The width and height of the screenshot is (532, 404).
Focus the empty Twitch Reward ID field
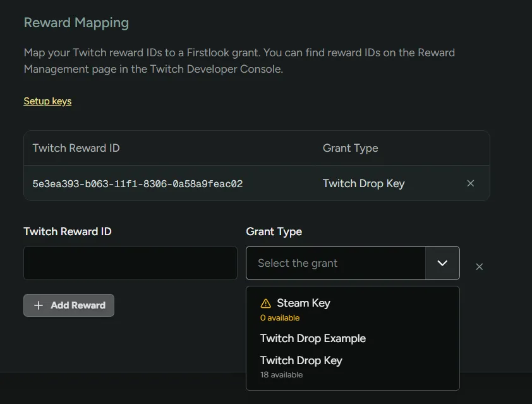(130, 263)
